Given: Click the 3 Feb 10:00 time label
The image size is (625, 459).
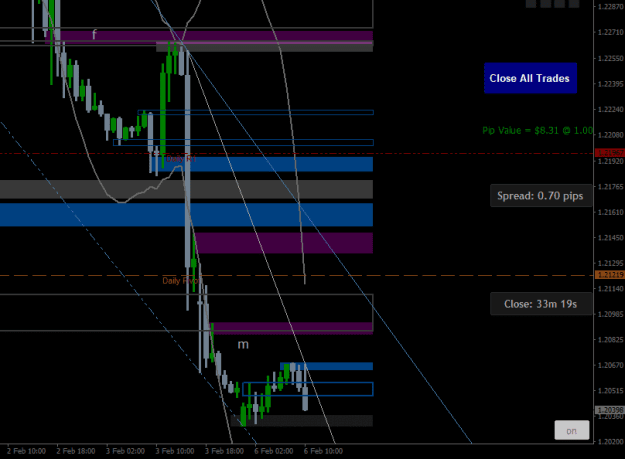Looking at the screenshot, I should tap(175, 451).
